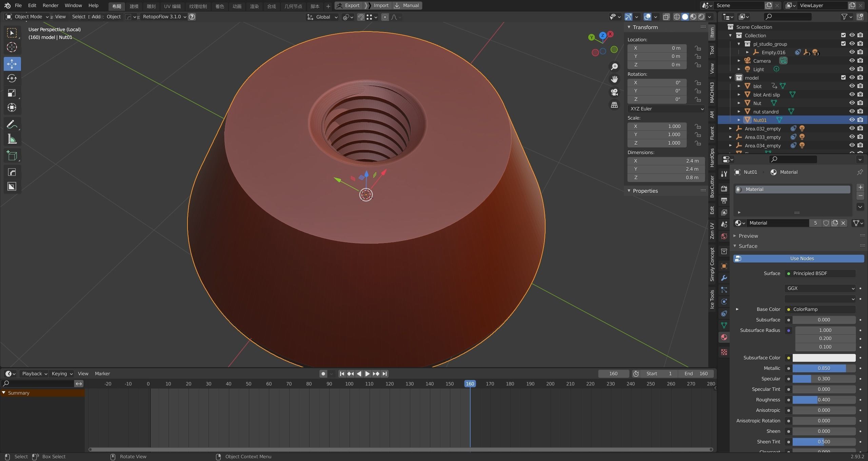Screen dimensions: 868x461
Task: Select the Rotate tool in toolbar
Action: click(12, 79)
